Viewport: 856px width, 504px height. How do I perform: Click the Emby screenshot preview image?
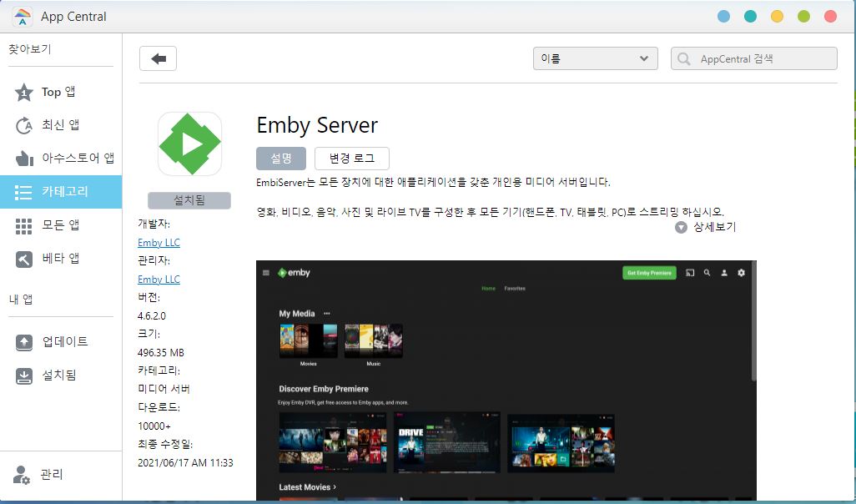coord(506,380)
